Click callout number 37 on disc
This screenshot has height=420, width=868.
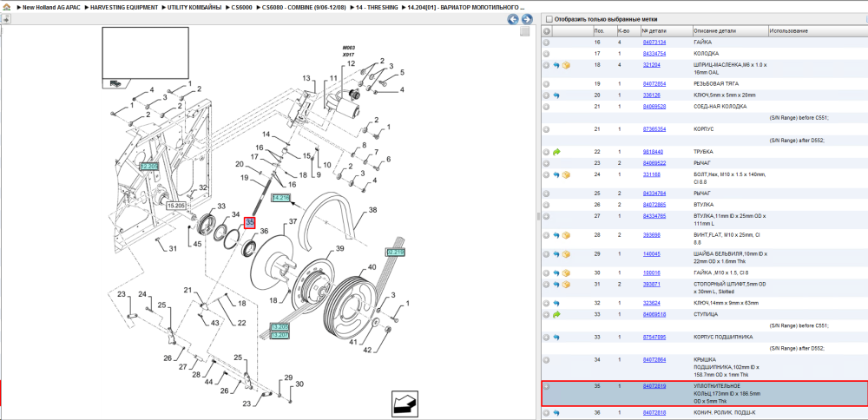pos(293,221)
